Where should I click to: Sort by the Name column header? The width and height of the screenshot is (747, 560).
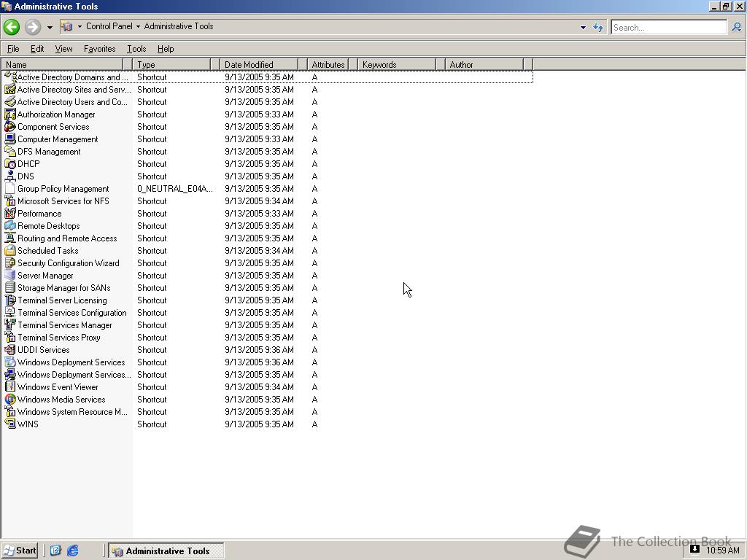(62, 64)
